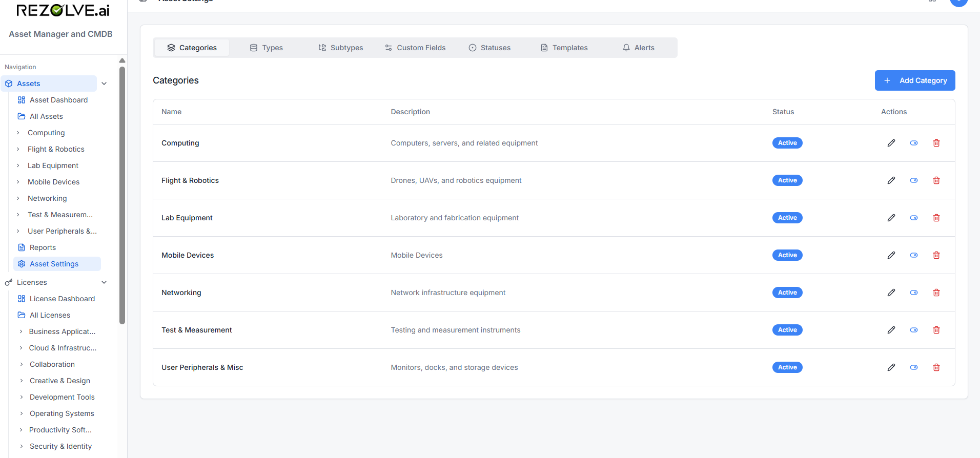Toggle the Networking category status

(914, 293)
